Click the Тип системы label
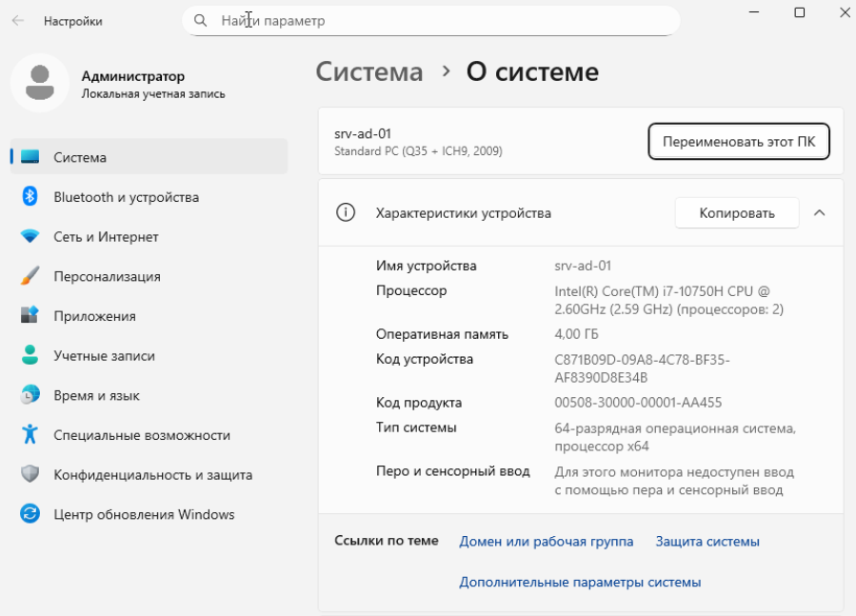The height and width of the screenshot is (616, 856). pos(416,427)
